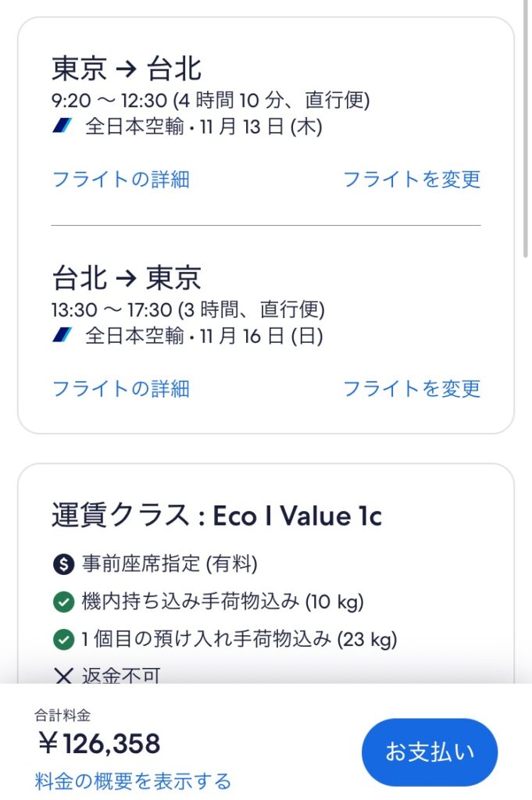
Task: Tap the 13:30 ～ 17:30 flight time line
Action: click(x=187, y=309)
